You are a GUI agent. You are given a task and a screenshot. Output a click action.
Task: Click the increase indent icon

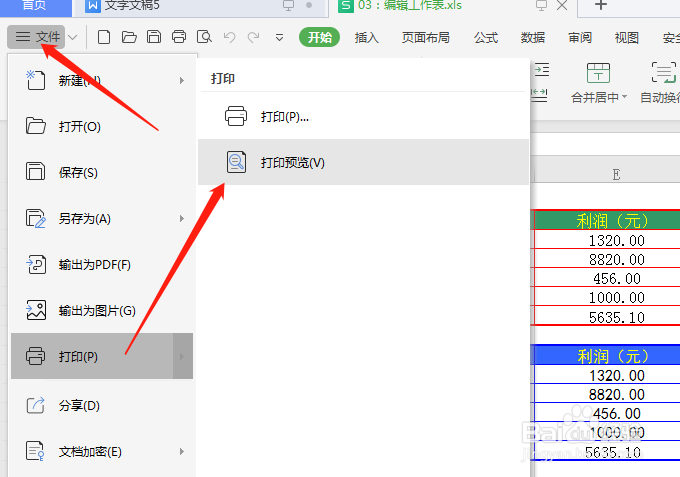(541, 69)
